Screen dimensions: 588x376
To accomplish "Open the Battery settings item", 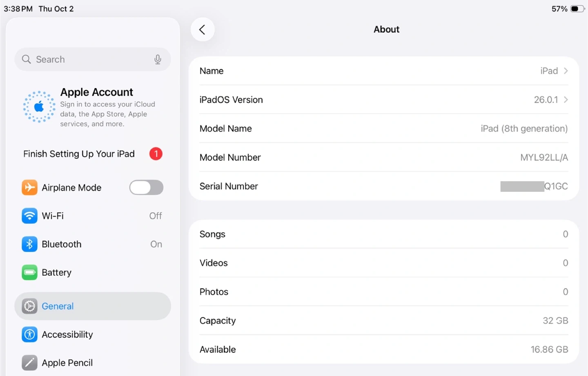I will [x=57, y=272].
